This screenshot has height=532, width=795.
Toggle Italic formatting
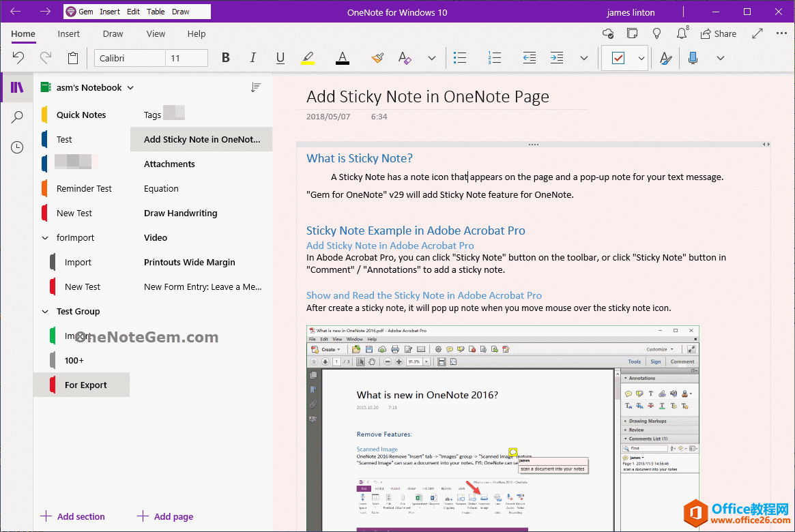(253, 58)
